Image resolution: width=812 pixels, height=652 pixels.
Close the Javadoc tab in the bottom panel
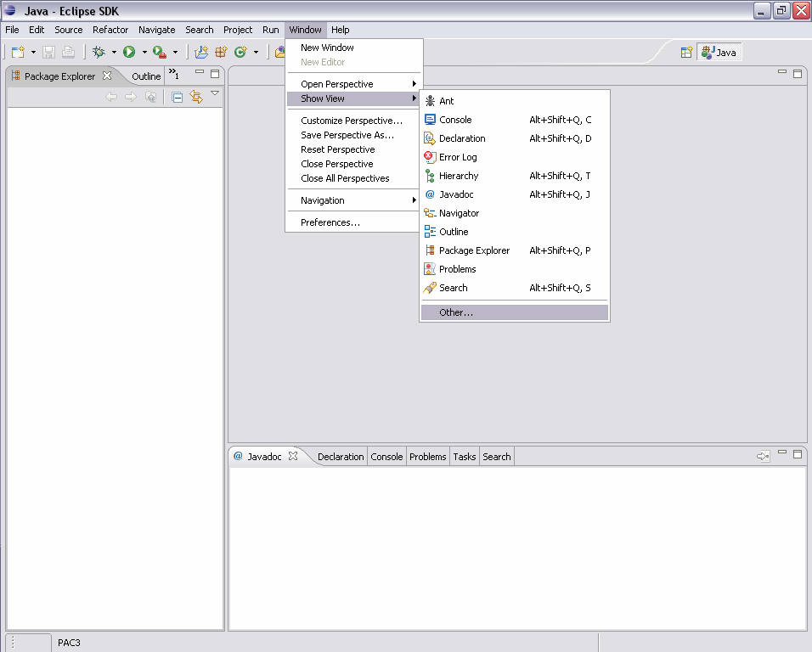pyautogui.click(x=293, y=456)
